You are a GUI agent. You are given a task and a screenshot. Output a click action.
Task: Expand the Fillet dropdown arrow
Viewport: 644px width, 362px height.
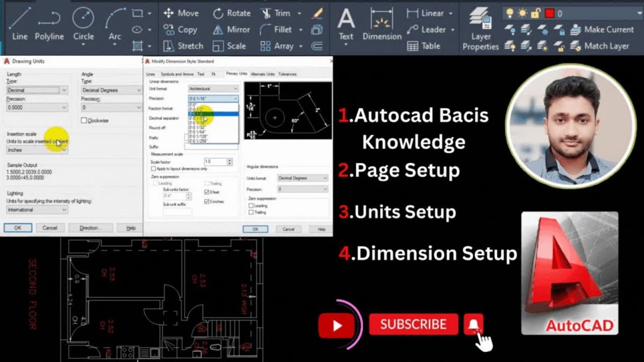(x=300, y=30)
